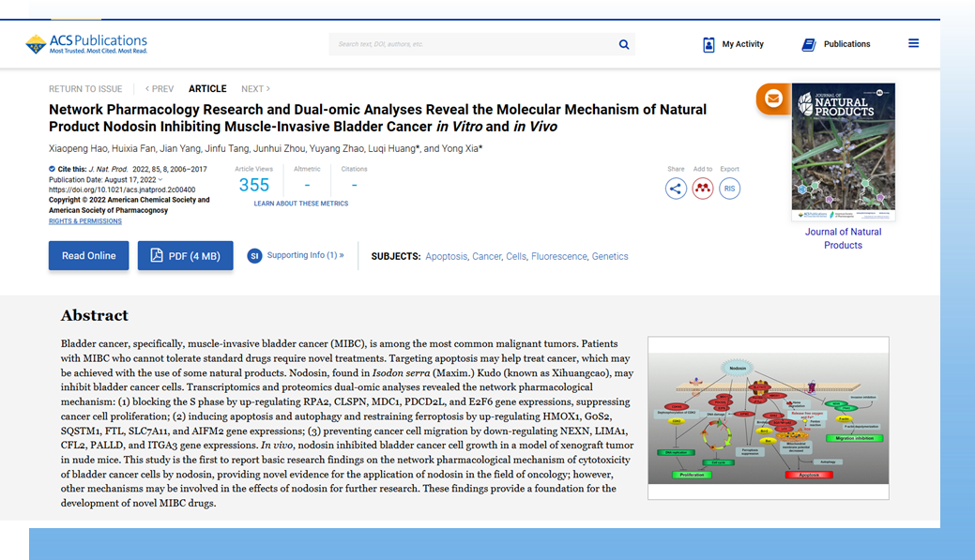Image resolution: width=975 pixels, height=560 pixels.
Task: Open My Activity in header
Action: [x=733, y=44]
